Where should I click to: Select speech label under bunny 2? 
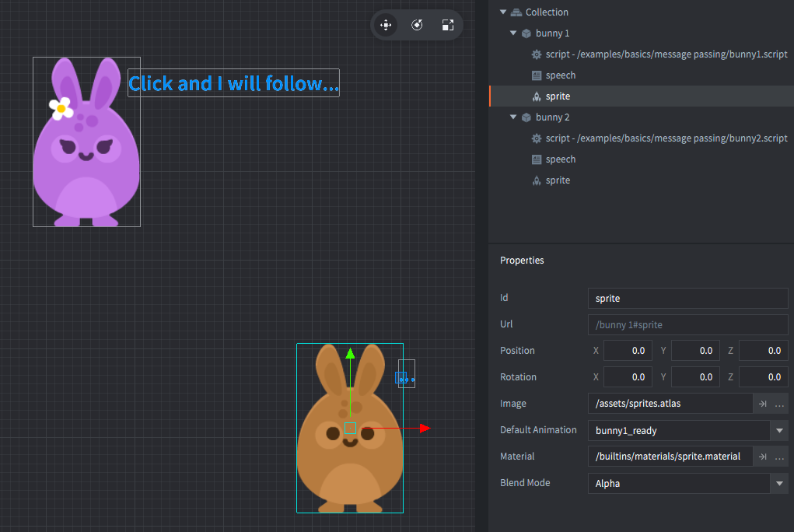tap(642, 159)
